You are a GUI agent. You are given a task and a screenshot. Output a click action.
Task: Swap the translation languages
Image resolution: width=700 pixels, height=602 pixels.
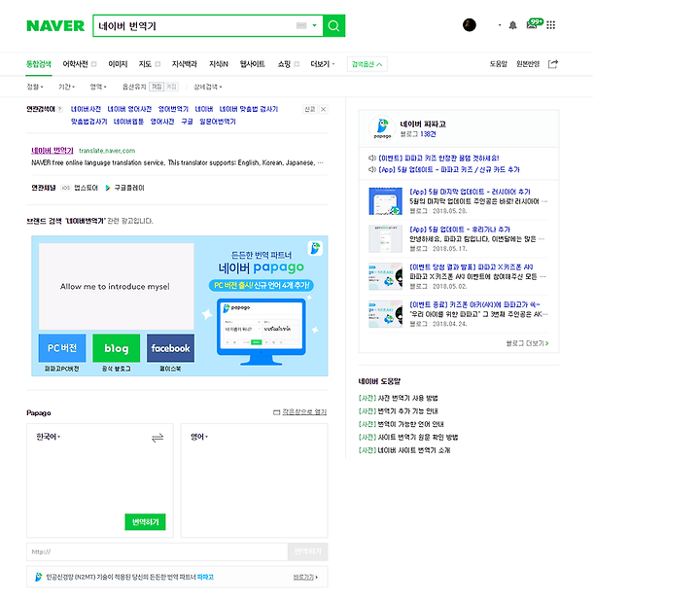click(157, 438)
